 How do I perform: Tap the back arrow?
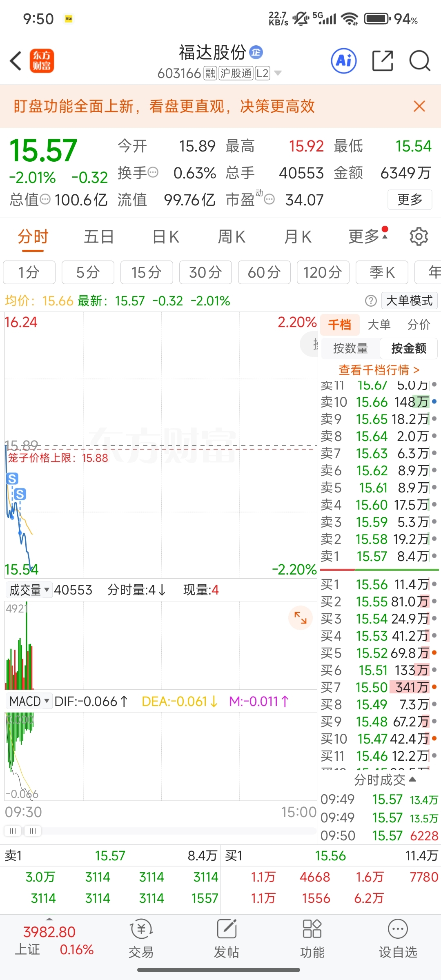pos(16,61)
